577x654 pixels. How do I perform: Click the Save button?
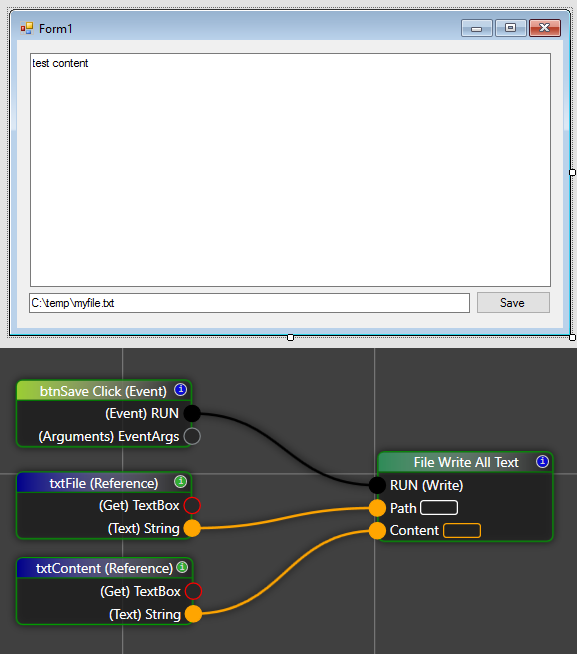513,302
